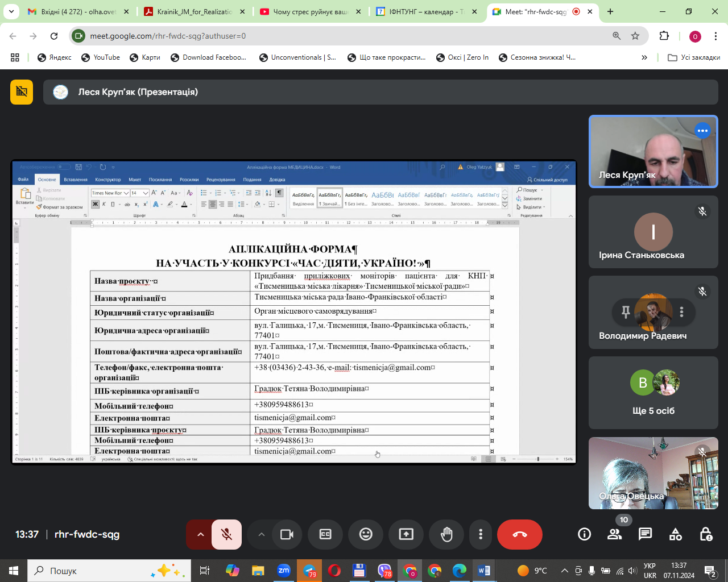Viewport: 728px width, 582px height.
Task: Open more options in the Meet call bar
Action: pos(481,534)
